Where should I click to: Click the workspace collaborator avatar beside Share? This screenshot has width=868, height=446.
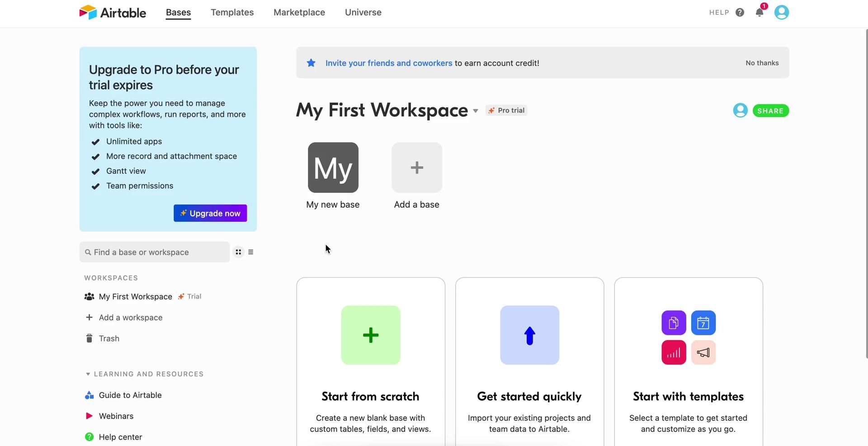(x=740, y=110)
